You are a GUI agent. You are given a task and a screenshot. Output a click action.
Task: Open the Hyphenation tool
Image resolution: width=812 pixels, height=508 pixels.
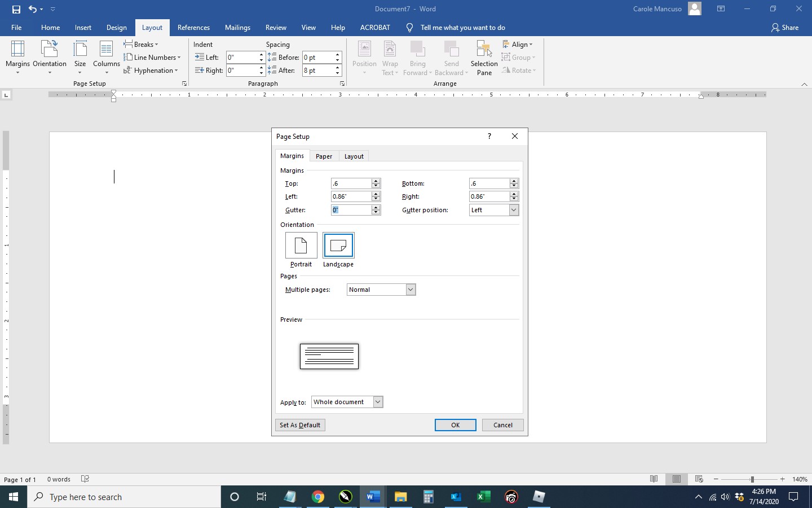[x=151, y=70]
